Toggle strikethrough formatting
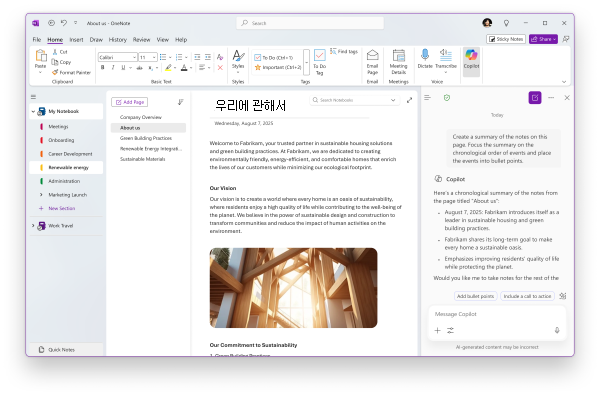The height and width of the screenshot is (395, 600). point(139,68)
